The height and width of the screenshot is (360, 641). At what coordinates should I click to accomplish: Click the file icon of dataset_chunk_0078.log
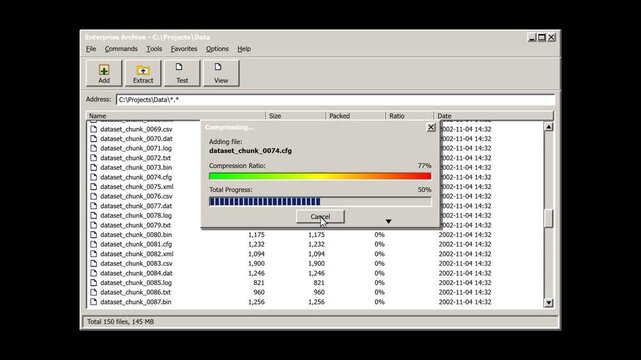pyautogui.click(x=94, y=215)
